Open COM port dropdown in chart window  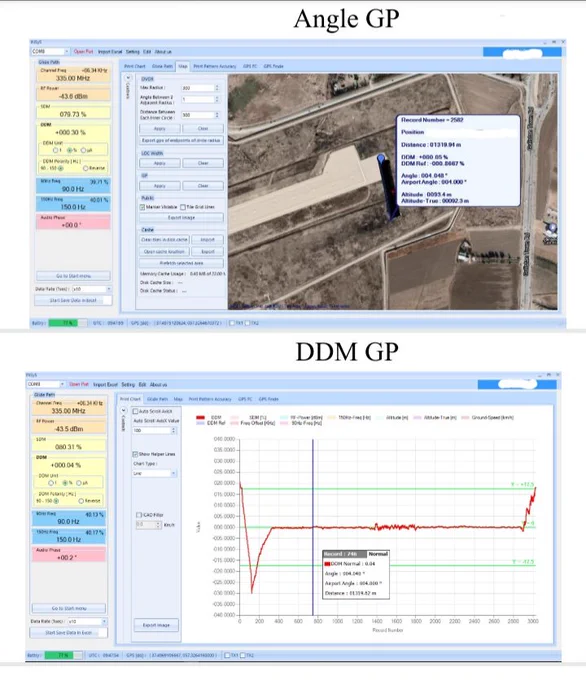62,384
